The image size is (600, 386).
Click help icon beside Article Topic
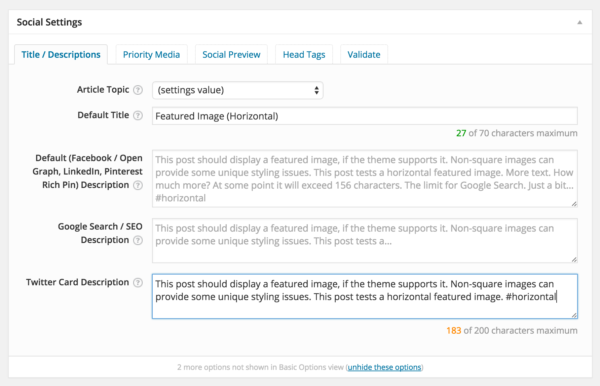pos(138,90)
